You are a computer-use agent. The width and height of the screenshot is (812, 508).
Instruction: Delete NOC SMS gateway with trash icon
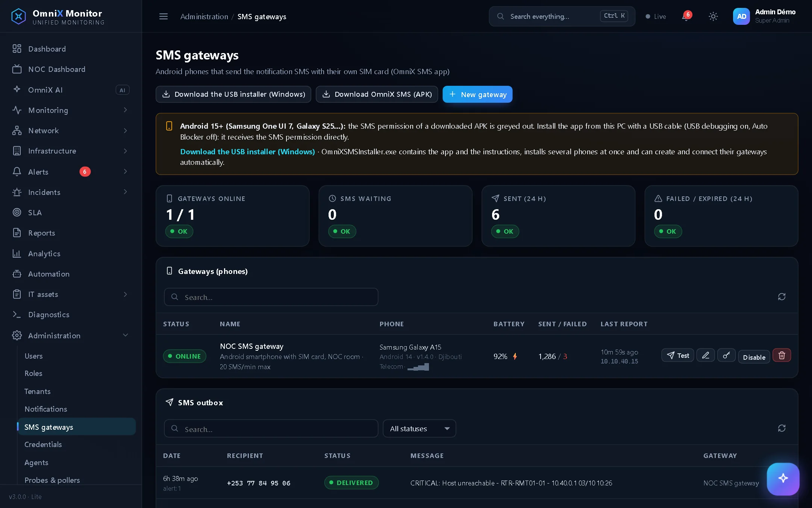pos(782,355)
